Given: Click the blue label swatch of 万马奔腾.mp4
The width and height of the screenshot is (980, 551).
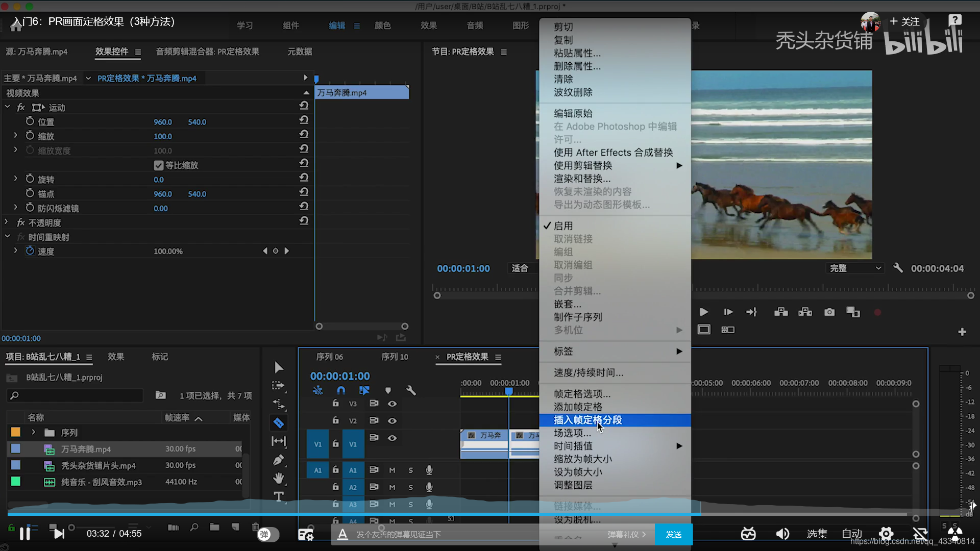Looking at the screenshot, I should pos(16,449).
